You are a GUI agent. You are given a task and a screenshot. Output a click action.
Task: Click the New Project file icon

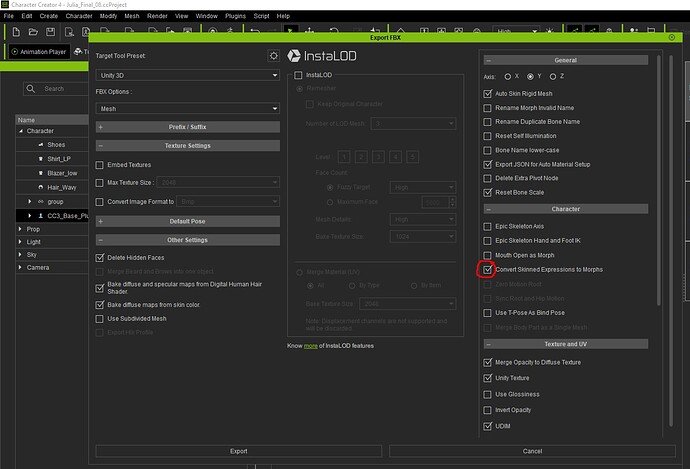pyautogui.click(x=16, y=32)
